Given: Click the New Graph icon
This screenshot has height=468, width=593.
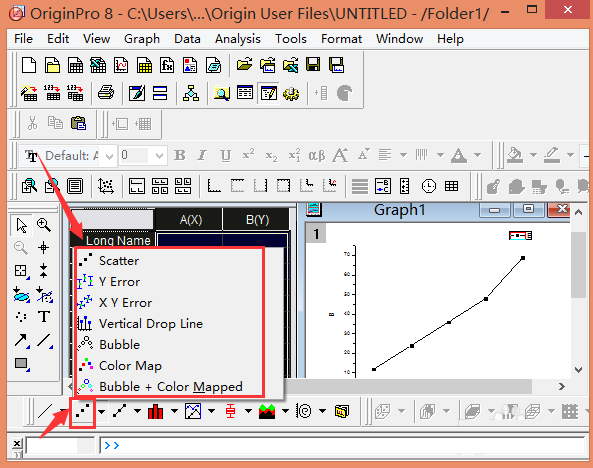Looking at the screenshot, I should point(121,65).
